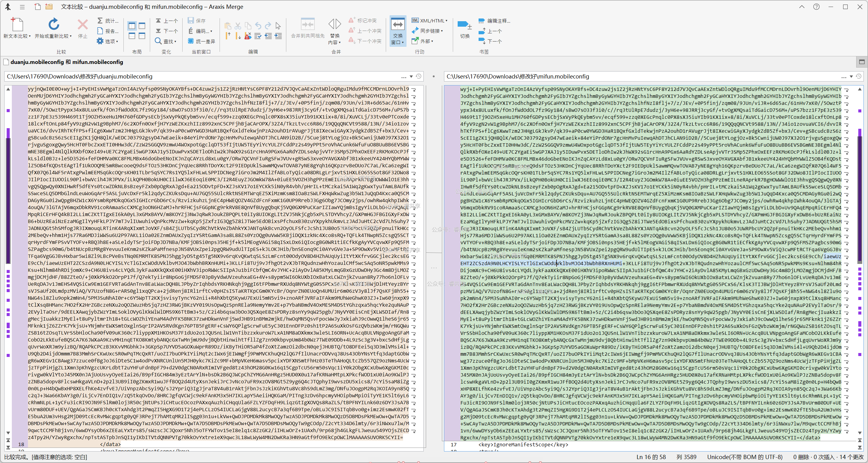Click the left pane file history clock icon

click(x=419, y=76)
